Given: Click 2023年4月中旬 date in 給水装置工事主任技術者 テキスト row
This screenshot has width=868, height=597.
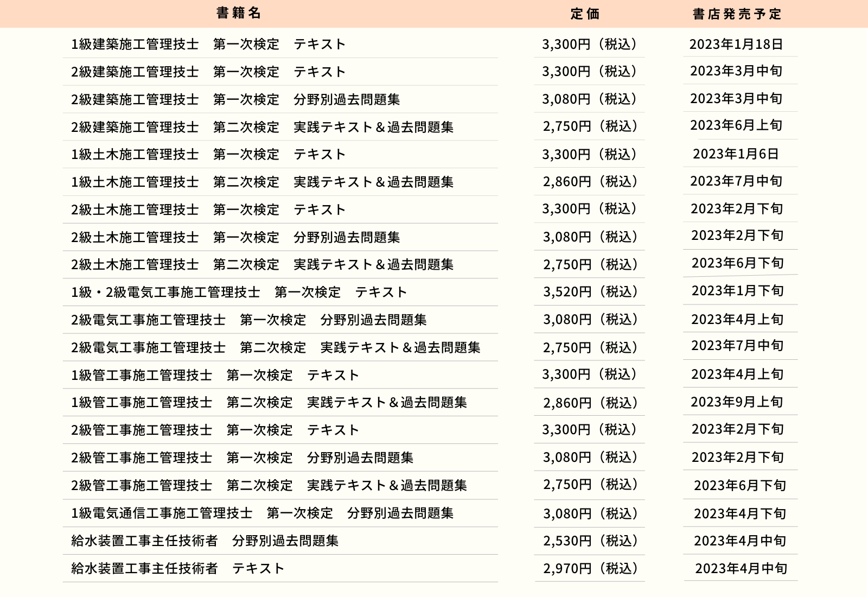Looking at the screenshot, I should (741, 568).
